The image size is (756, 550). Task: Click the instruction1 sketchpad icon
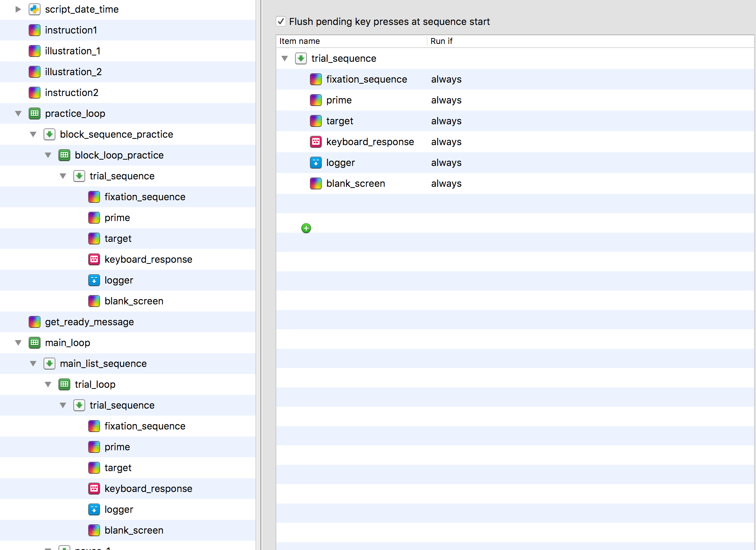[35, 30]
